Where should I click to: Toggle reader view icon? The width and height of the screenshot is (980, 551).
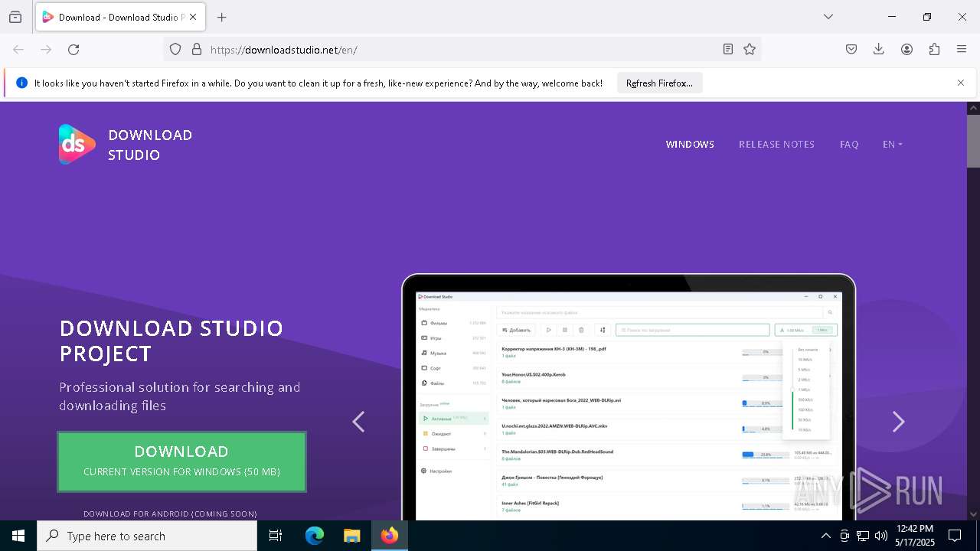pos(728,49)
